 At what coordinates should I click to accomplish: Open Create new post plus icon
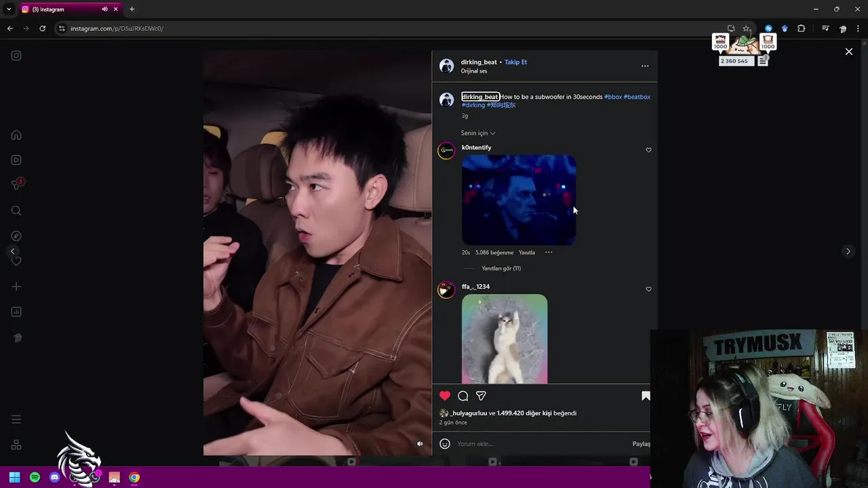click(x=16, y=287)
